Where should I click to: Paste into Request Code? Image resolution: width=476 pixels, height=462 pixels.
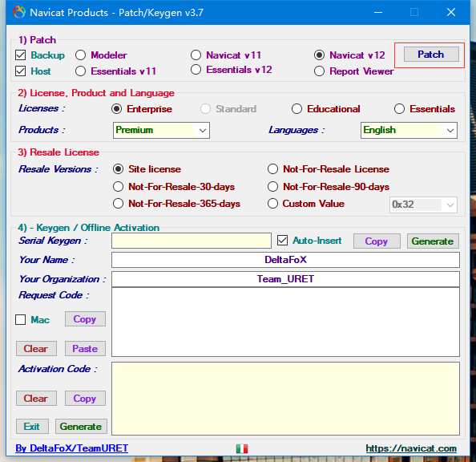85,348
